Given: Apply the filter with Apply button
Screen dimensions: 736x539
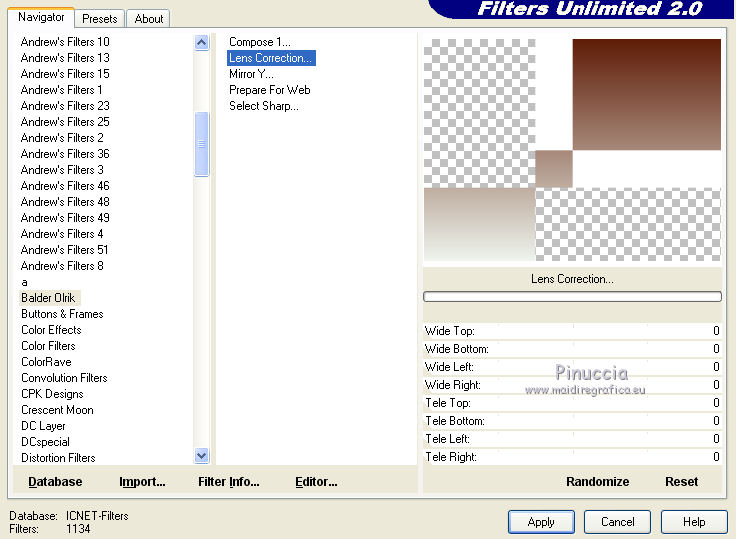Looking at the screenshot, I should [x=541, y=522].
